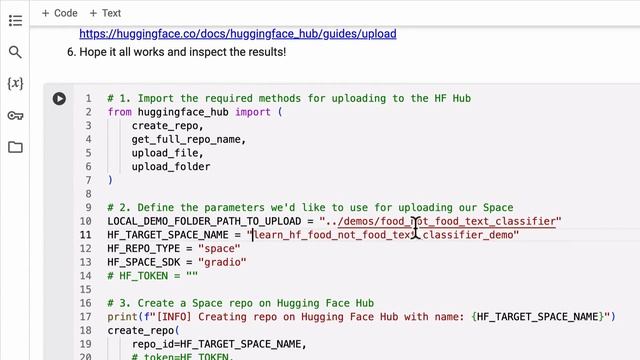Open the files folder icon
This screenshot has height=360, width=640.
[x=15, y=147]
